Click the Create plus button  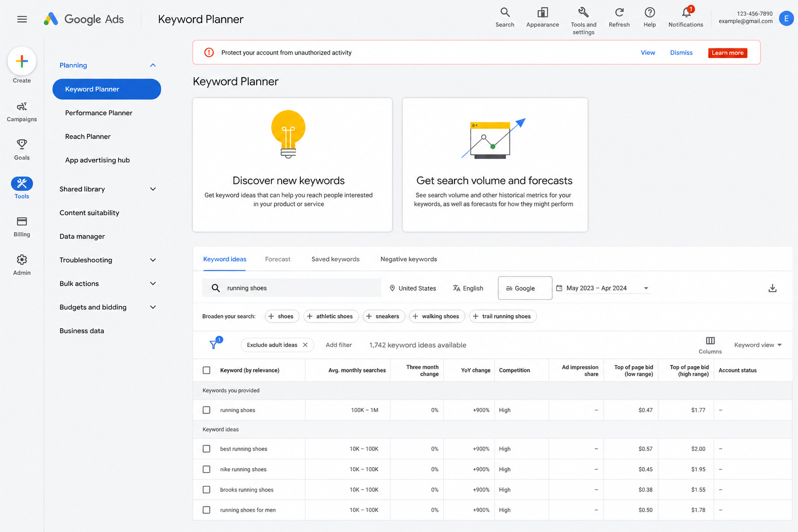tap(22, 61)
